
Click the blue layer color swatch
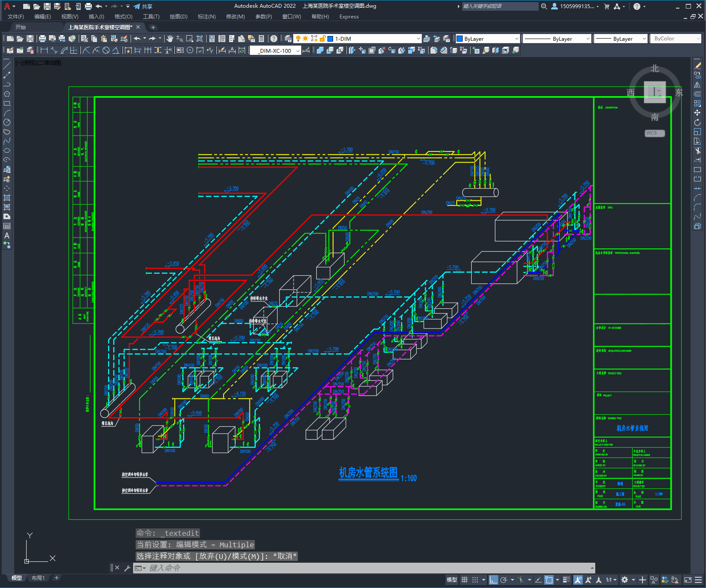coord(330,39)
